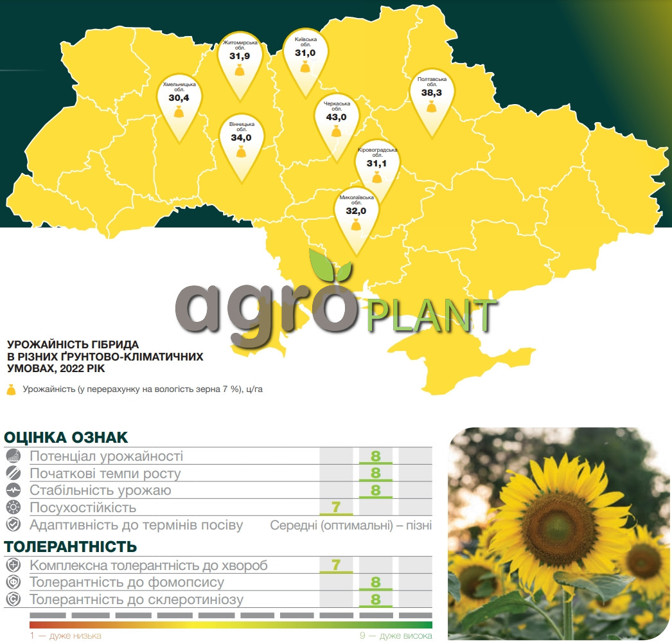This screenshot has height=642, width=672.
Task: Click score 8 for Толерантність до фомопсису
Action: (375, 582)
